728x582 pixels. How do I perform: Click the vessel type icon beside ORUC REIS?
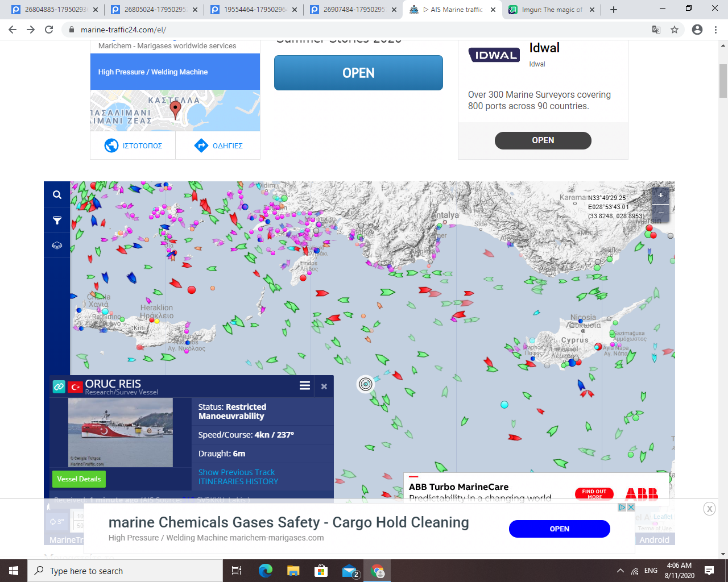point(59,387)
